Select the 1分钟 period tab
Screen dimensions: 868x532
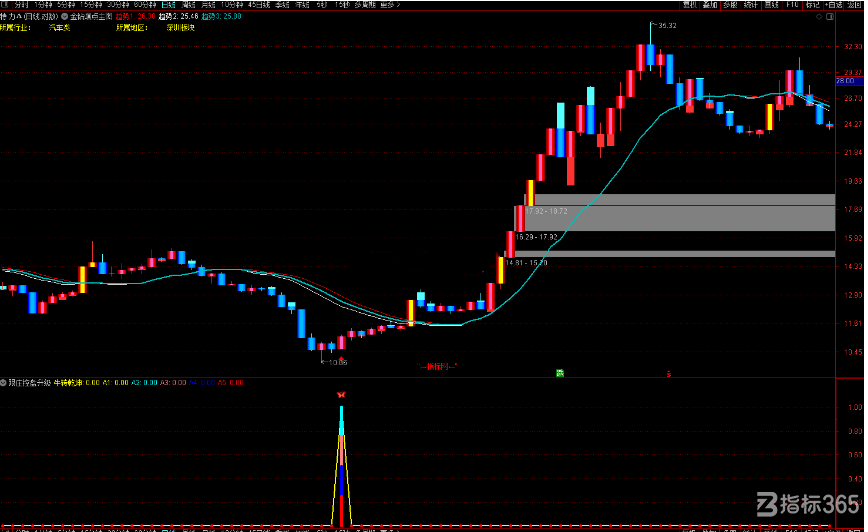click(43, 4)
